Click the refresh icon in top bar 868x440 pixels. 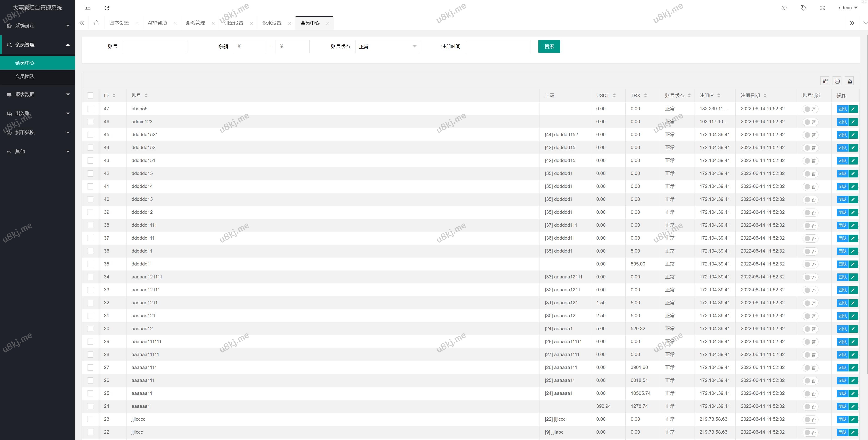(x=107, y=8)
